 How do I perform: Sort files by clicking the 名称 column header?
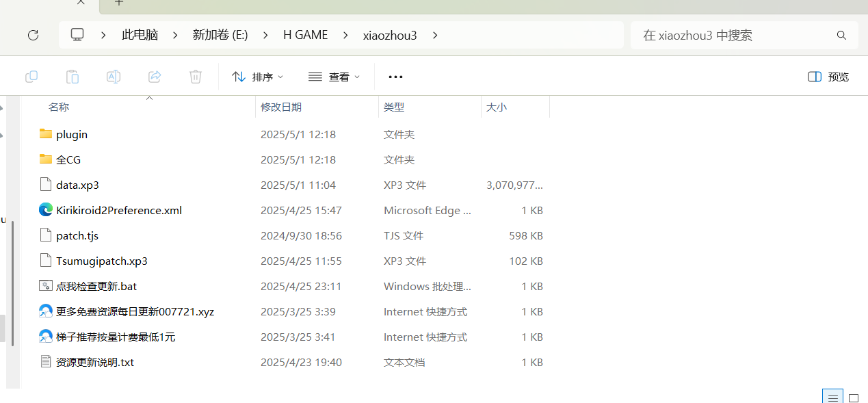click(59, 107)
